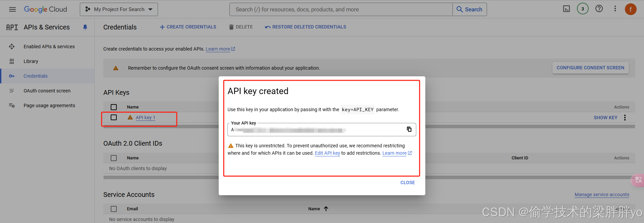Click the Search button
This screenshot has width=644, height=223.
pyautogui.click(x=470, y=9)
